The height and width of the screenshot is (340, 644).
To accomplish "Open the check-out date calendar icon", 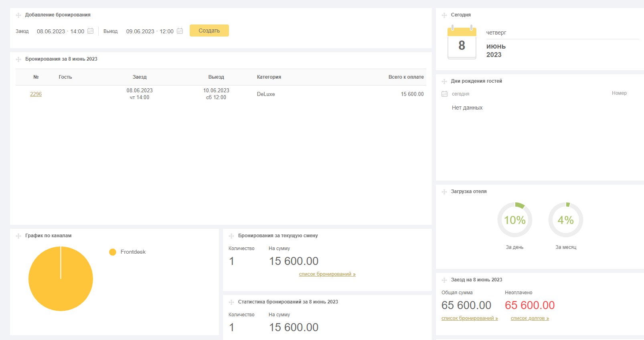I will point(180,31).
